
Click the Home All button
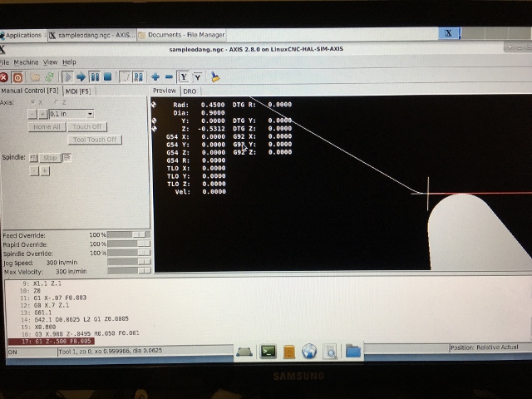tap(47, 127)
